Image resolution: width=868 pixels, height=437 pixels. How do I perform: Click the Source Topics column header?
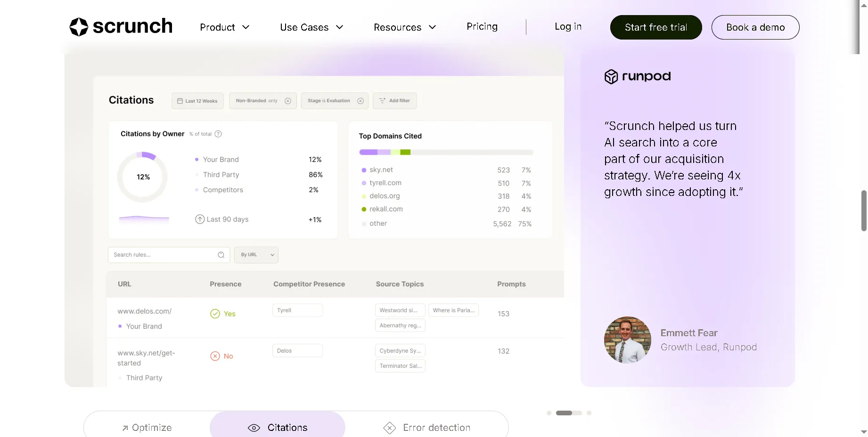400,284
